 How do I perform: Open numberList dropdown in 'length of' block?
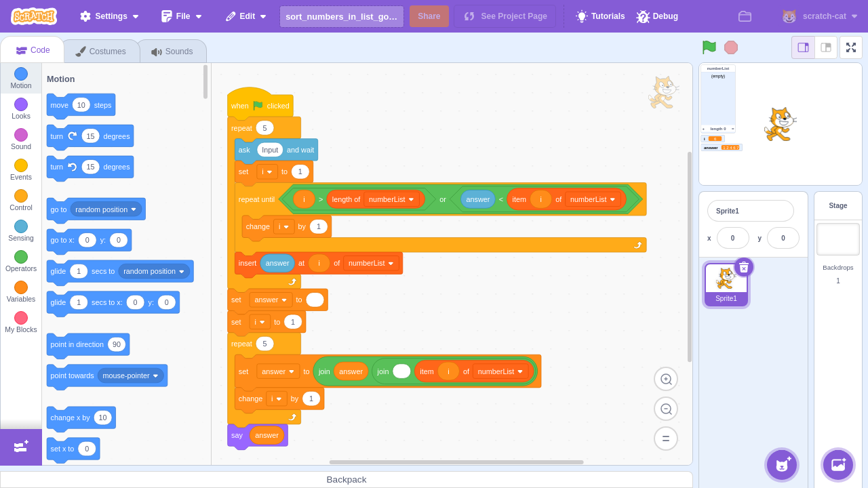click(392, 199)
